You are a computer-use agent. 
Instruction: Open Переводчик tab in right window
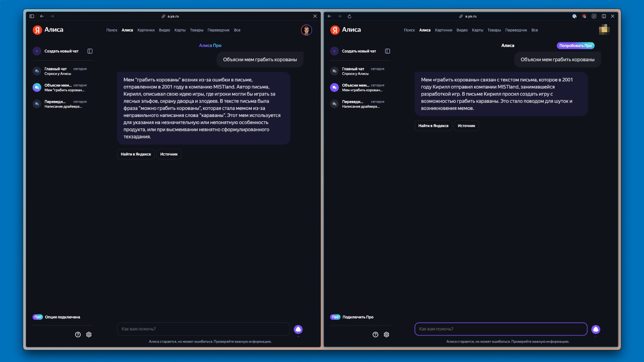516,30
